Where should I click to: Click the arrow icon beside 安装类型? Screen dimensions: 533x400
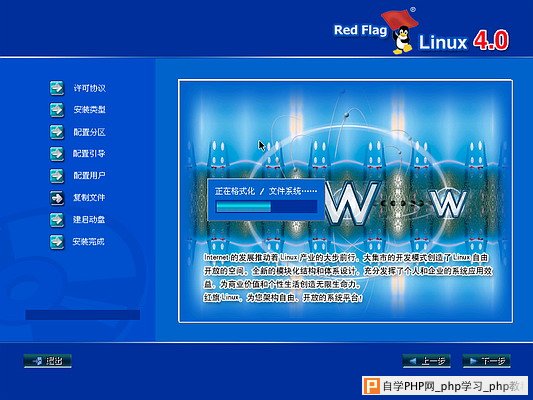click(x=57, y=110)
